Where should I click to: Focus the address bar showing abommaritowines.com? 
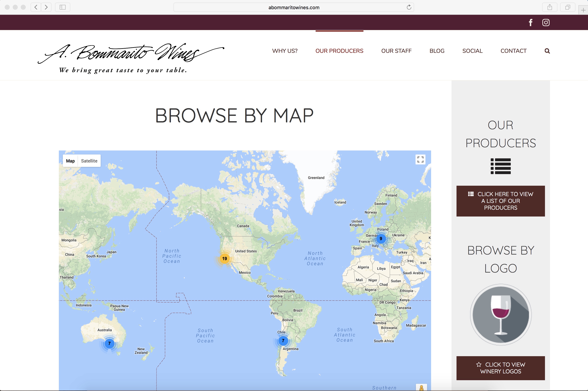pyautogui.click(x=294, y=7)
